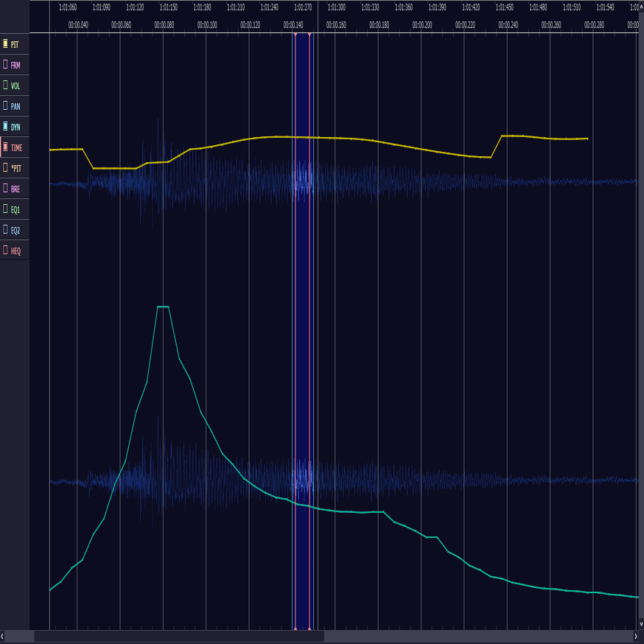Toggle the TIME display indicator box
This screenshot has height=644, width=644.
(x=5, y=147)
